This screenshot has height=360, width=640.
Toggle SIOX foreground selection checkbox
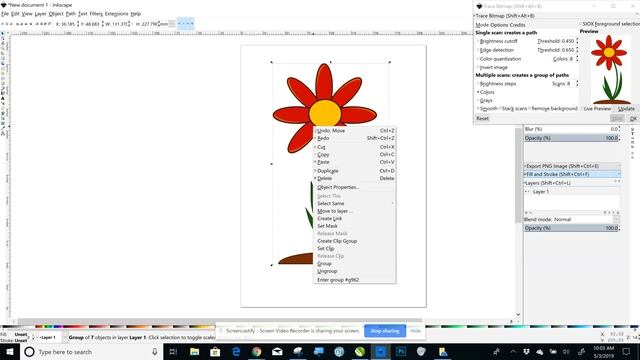(580, 24)
